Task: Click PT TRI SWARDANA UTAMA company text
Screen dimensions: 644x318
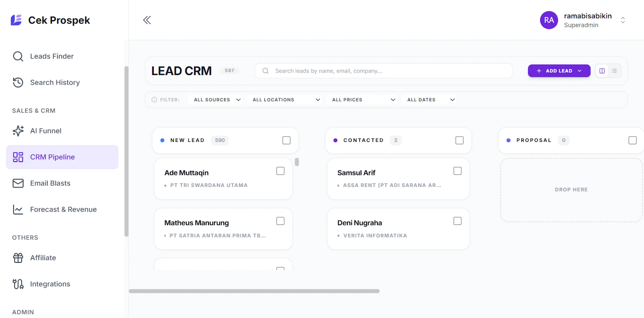Action: click(x=209, y=185)
